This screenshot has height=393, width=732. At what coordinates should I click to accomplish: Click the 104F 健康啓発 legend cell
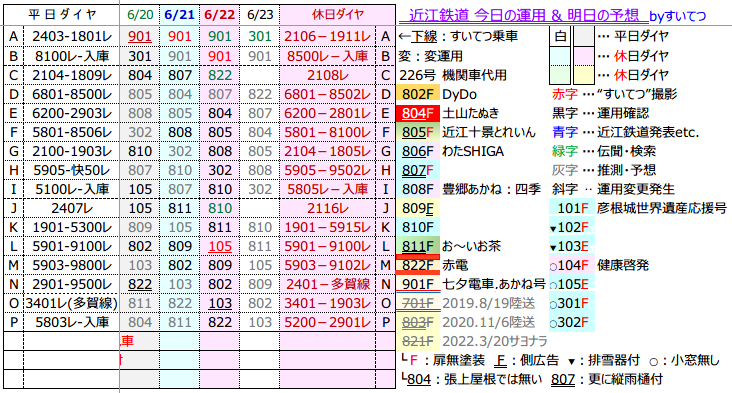[x=572, y=266]
